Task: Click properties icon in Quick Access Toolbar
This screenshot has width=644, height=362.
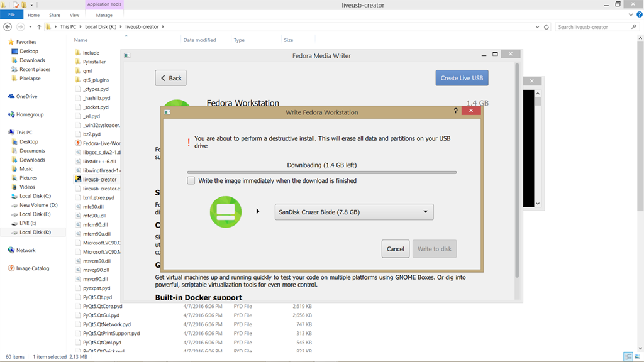Action: pos(16,5)
